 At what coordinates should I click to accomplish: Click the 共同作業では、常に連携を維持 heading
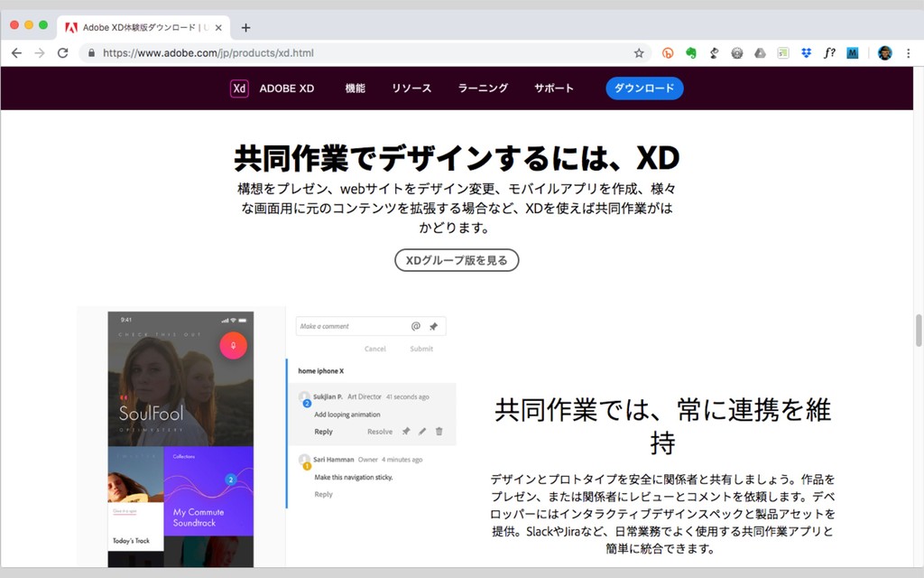pyautogui.click(x=662, y=426)
